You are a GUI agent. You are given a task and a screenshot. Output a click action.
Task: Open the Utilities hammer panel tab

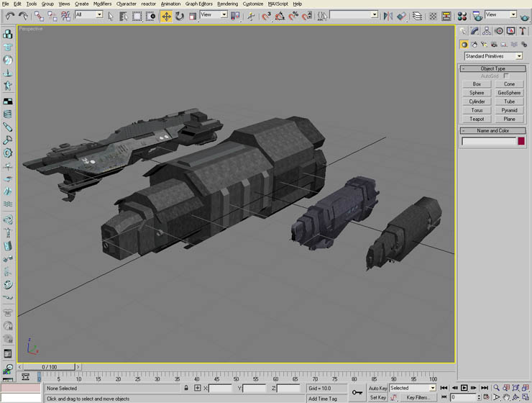click(522, 31)
